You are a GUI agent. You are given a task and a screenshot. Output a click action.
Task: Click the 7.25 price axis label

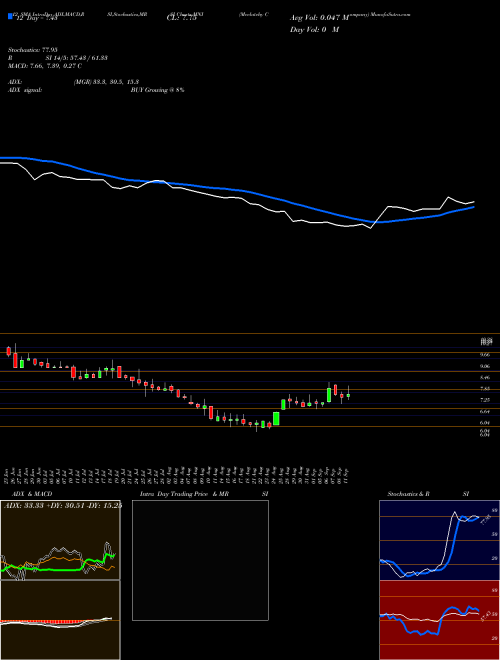(x=485, y=400)
